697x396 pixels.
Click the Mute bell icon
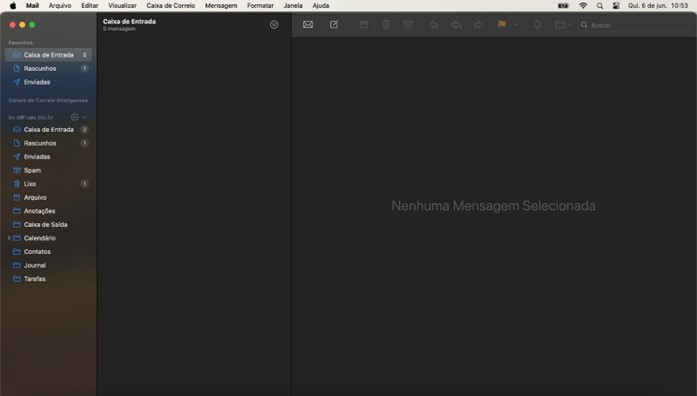537,25
